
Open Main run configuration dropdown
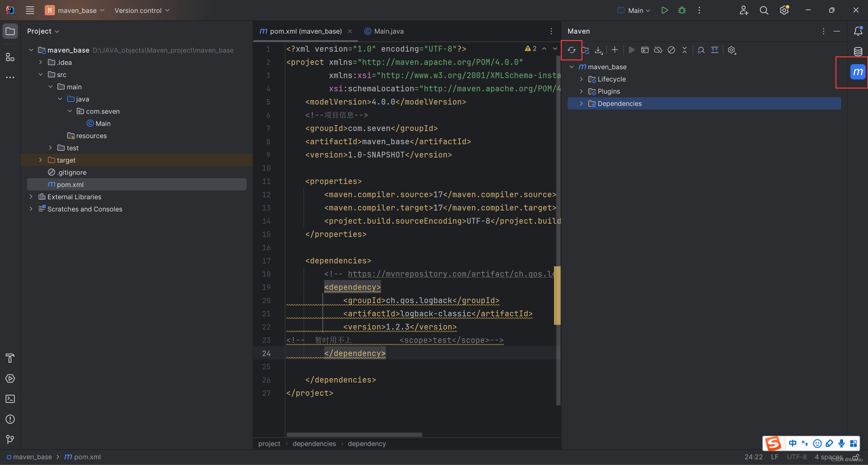click(634, 11)
